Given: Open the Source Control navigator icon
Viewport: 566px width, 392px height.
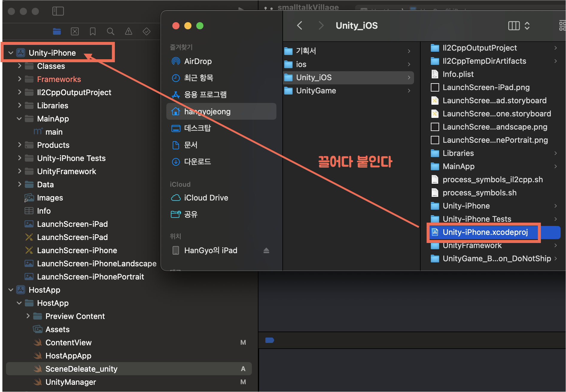Looking at the screenshot, I should click(75, 31).
